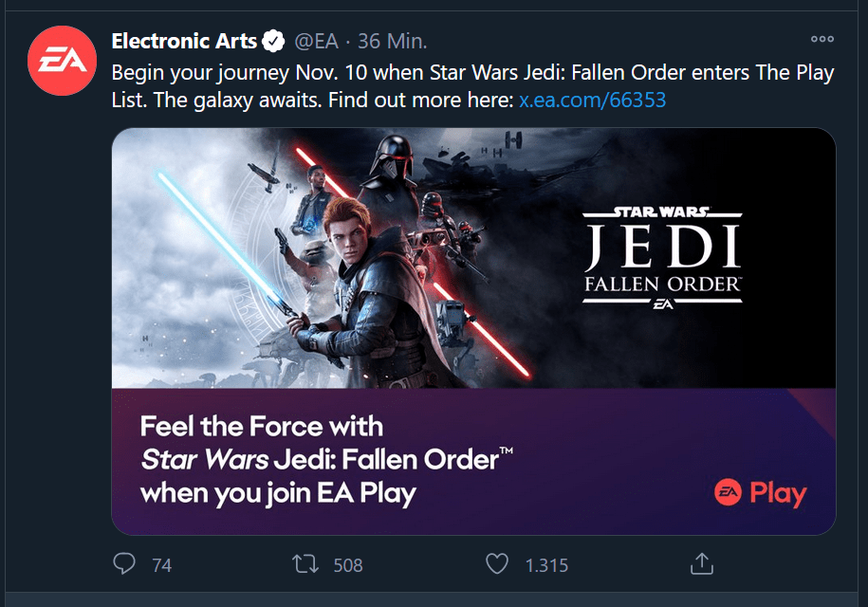Retweet the post with the arrows icon
This screenshot has height=607, width=868.
click(305, 564)
